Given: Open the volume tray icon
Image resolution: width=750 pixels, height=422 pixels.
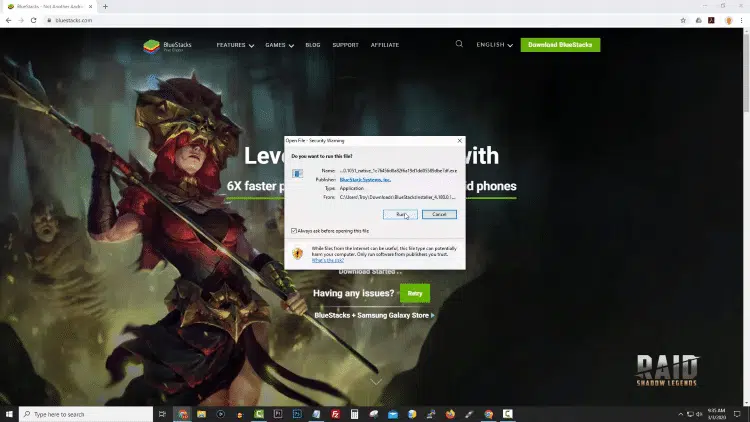Looking at the screenshot, I should (x=699, y=414).
